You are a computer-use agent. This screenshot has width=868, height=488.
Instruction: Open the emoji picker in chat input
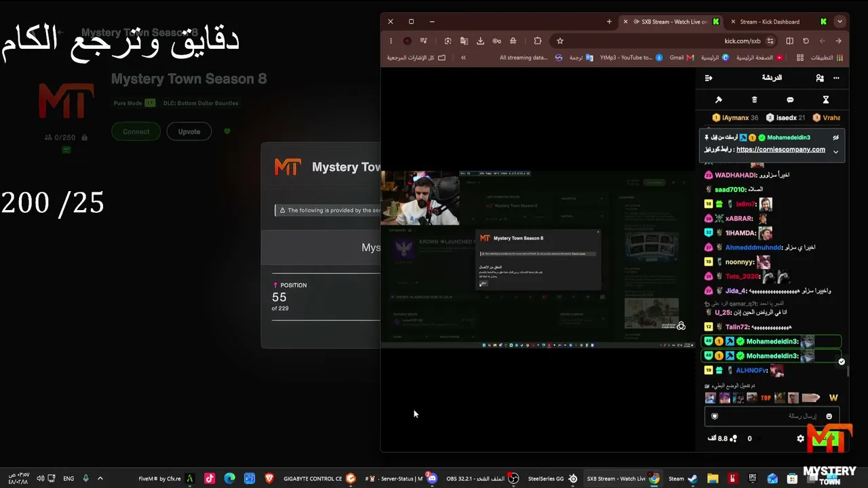829,416
